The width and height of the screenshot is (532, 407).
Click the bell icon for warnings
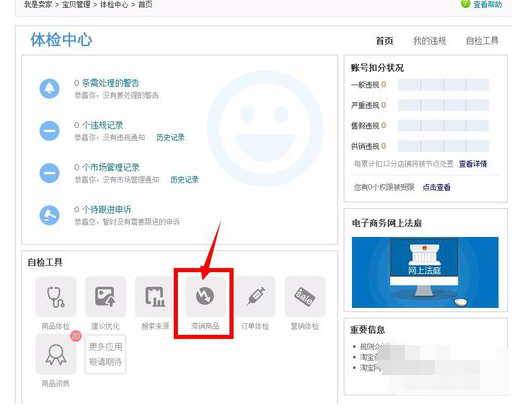click(x=50, y=89)
